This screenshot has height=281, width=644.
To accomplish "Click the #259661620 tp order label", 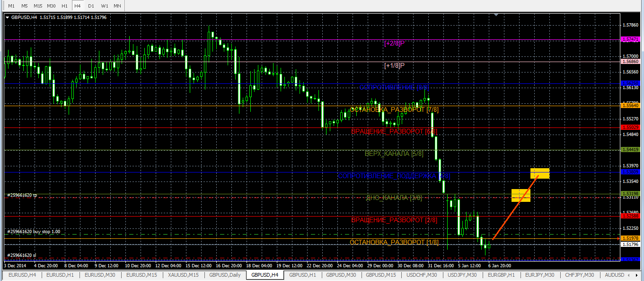I will 22,195.
